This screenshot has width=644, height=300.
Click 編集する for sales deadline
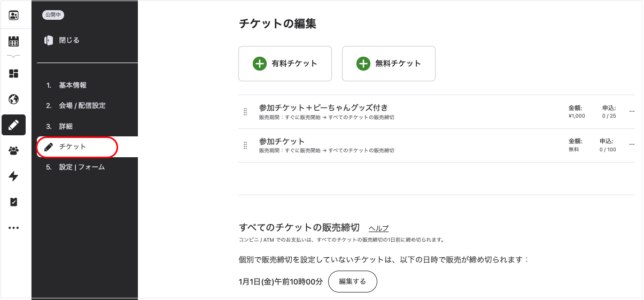pyautogui.click(x=353, y=282)
